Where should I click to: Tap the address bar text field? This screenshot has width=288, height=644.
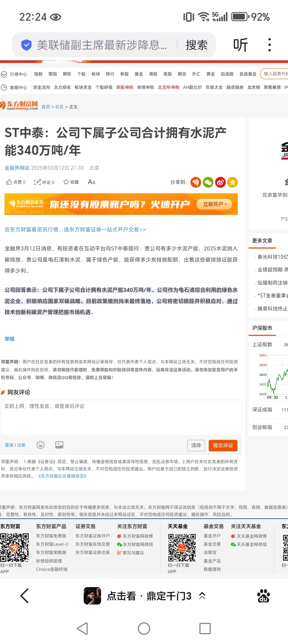pos(102,45)
